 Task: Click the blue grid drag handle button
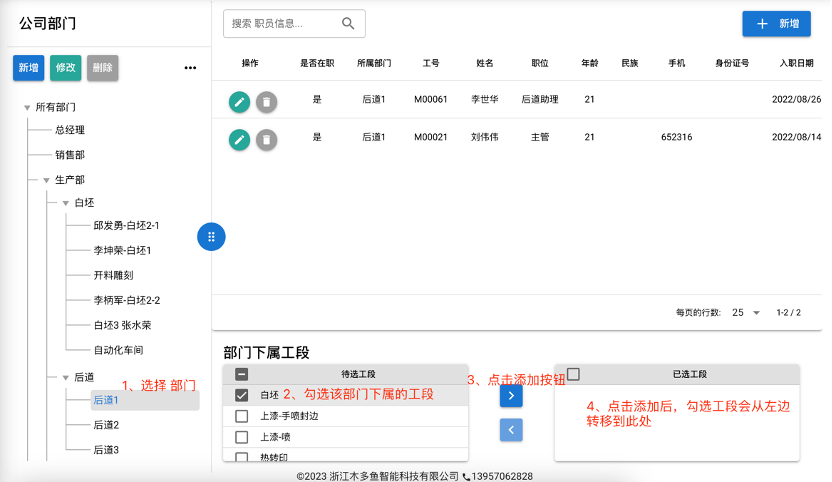(x=211, y=237)
